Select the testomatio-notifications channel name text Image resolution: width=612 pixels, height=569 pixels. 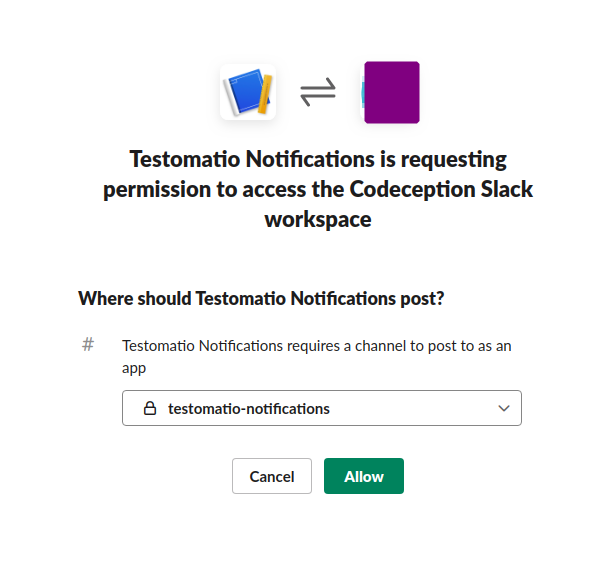(x=249, y=409)
